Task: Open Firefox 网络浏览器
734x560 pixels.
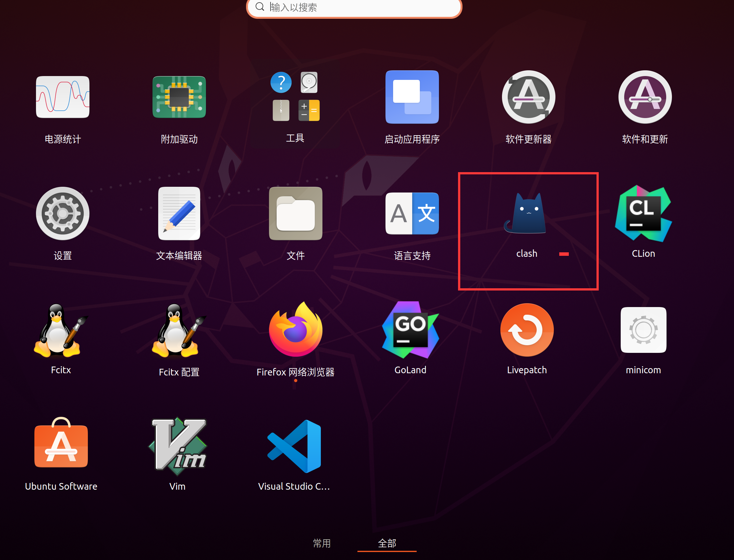Action: pyautogui.click(x=295, y=330)
